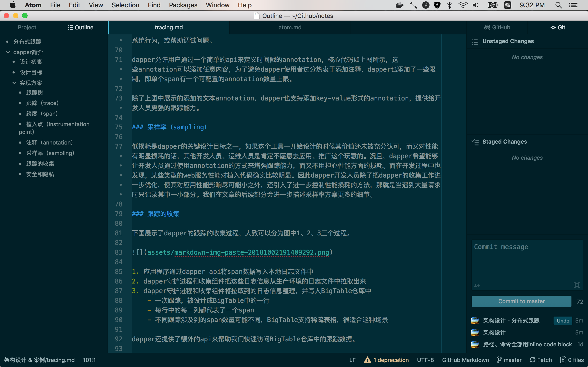Click the add co-author icon in commit box
Viewport: 588px width, 367px height.
477,285
